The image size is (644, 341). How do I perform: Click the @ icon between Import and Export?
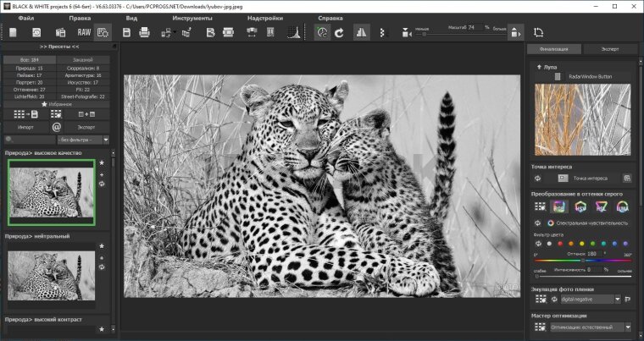[57, 126]
